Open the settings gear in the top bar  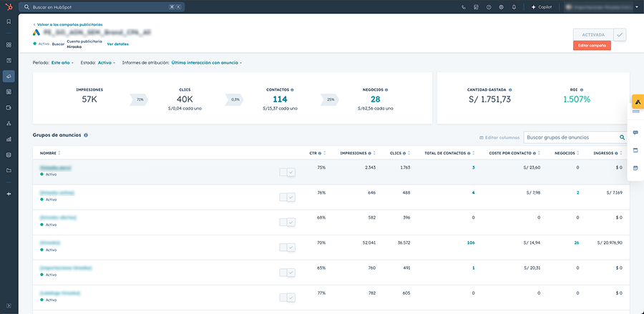pyautogui.click(x=501, y=7)
